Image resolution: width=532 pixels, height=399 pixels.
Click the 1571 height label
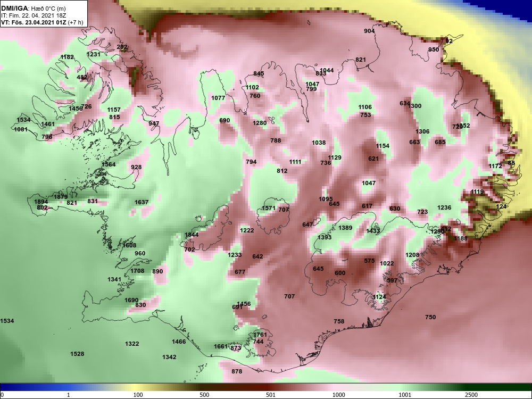coord(268,208)
